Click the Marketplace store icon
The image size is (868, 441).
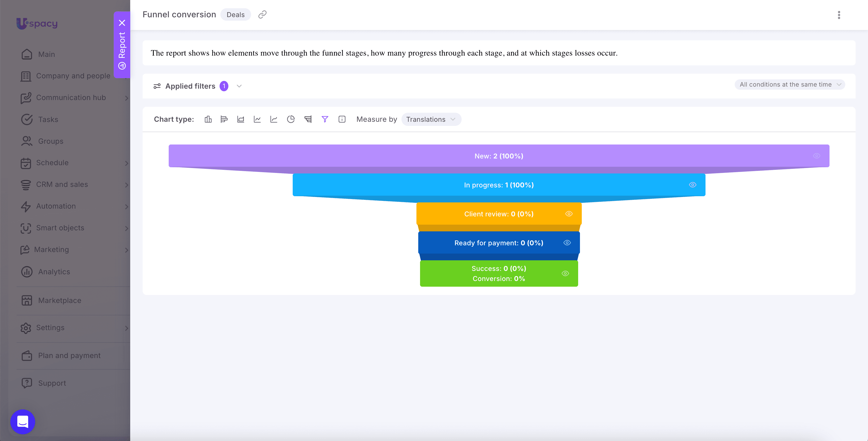[27, 300]
